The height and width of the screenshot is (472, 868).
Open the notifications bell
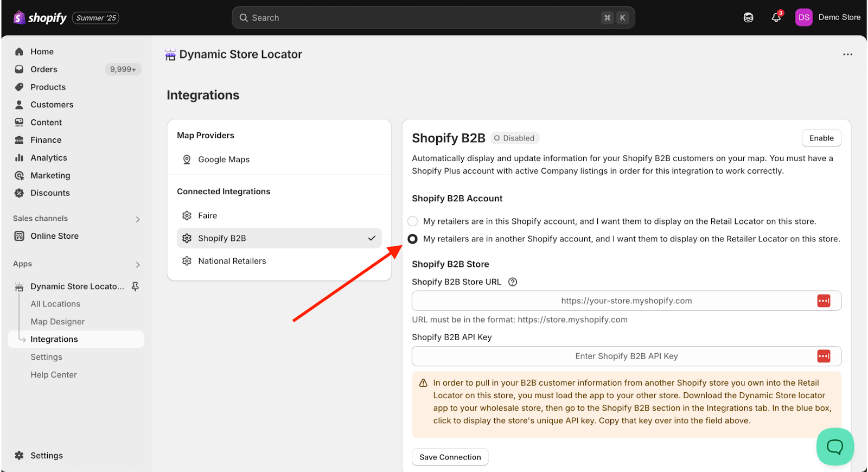coord(776,18)
